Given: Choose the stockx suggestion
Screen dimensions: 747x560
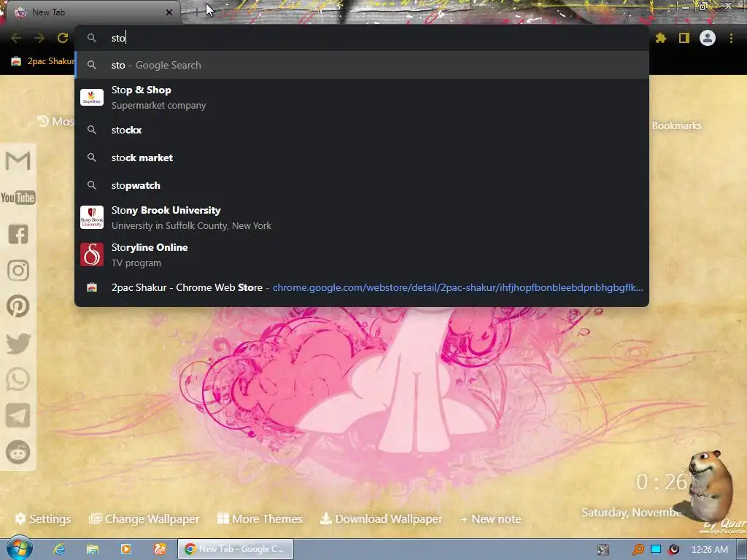Looking at the screenshot, I should pyautogui.click(x=362, y=130).
